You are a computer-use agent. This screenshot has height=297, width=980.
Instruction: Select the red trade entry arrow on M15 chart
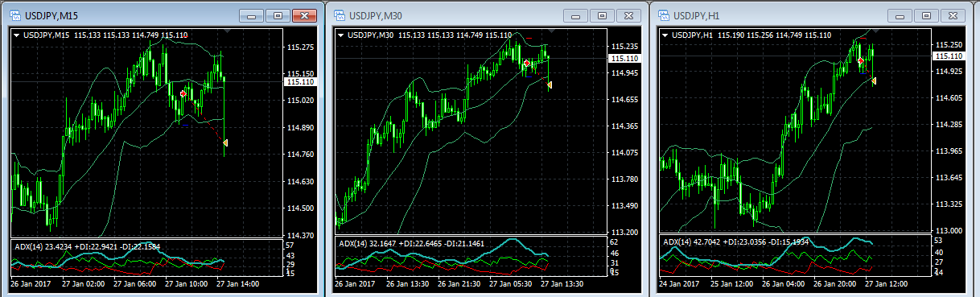click(x=183, y=94)
